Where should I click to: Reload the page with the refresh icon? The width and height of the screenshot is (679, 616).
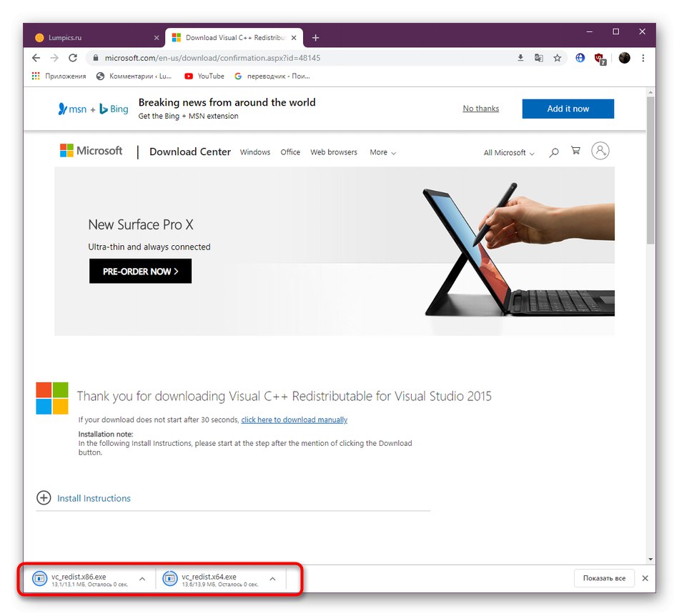(x=73, y=58)
